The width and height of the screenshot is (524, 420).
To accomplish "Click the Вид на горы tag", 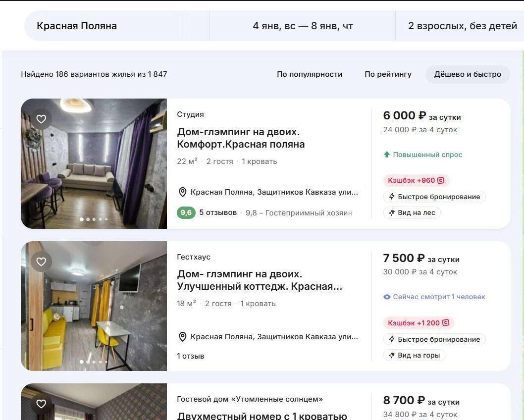I will (414, 355).
